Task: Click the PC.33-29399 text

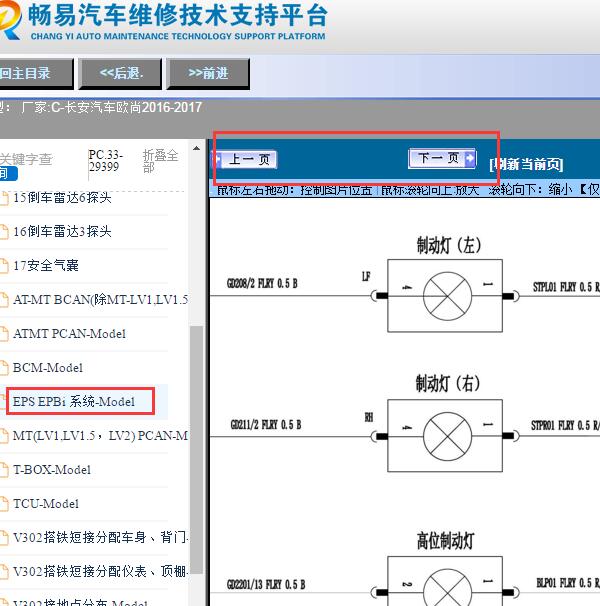Action: click(105, 161)
